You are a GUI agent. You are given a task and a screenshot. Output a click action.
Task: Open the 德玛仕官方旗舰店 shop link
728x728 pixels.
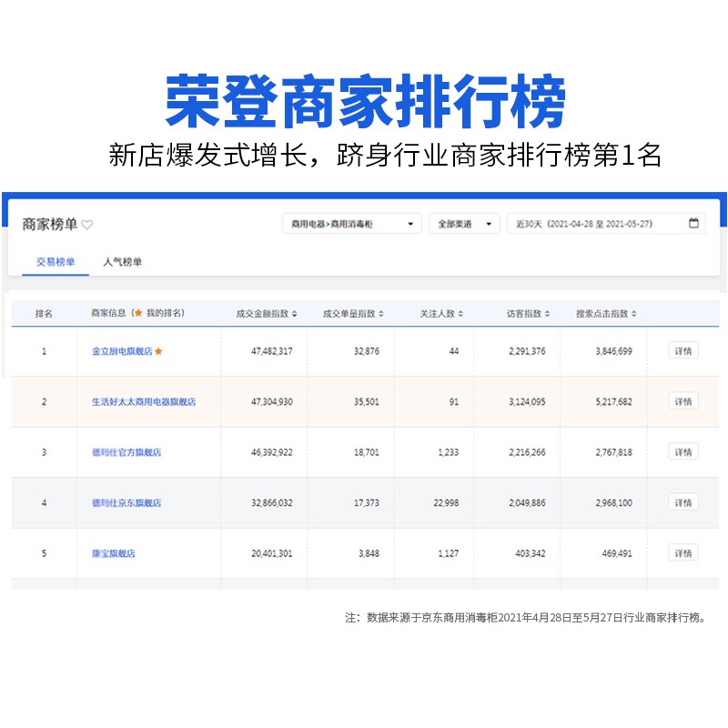tap(126, 452)
